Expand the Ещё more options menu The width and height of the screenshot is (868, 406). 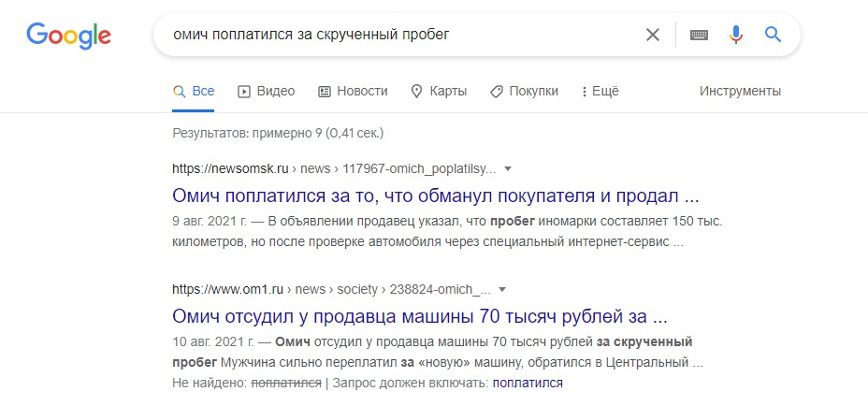600,91
